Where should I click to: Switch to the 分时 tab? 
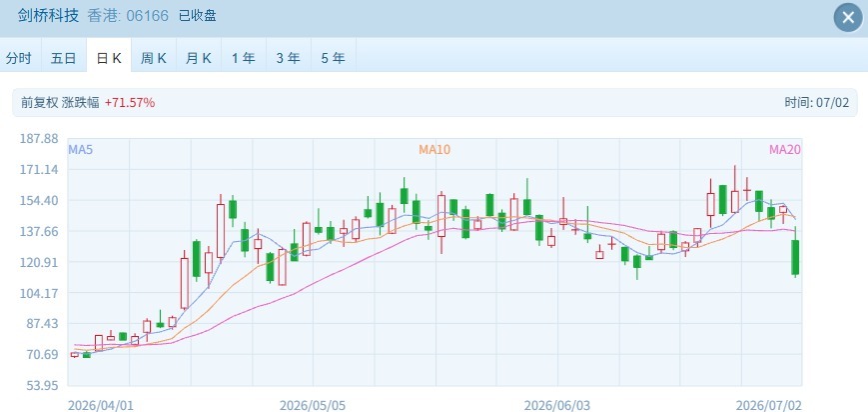[x=19, y=58]
